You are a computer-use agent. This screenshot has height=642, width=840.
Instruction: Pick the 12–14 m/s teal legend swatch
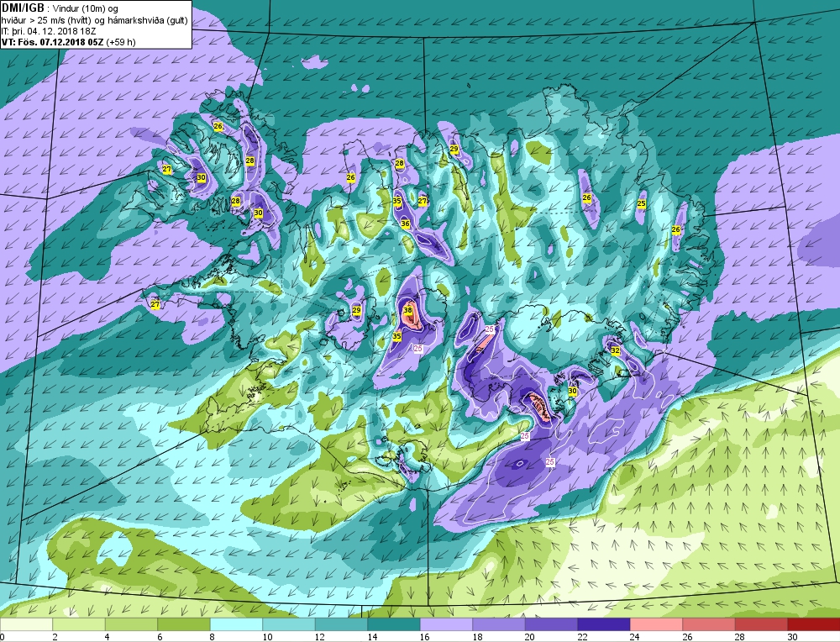pyautogui.click(x=341, y=624)
